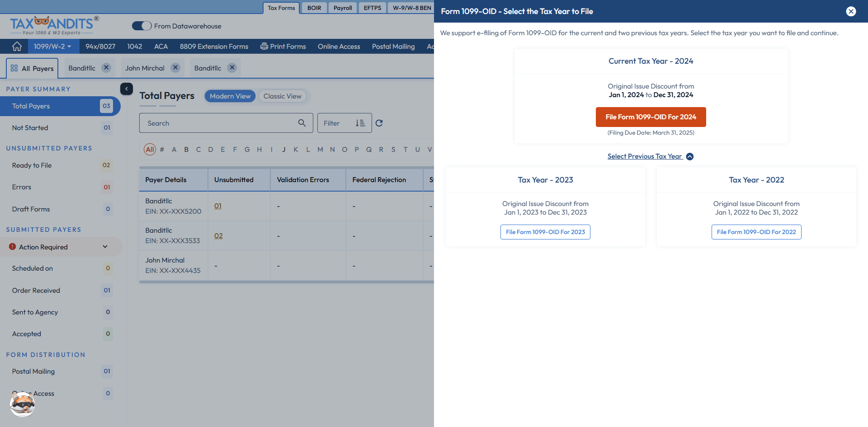Viewport: 868px width, 427px height.
Task: Open the 94x/8027 menu
Action: coord(100,47)
